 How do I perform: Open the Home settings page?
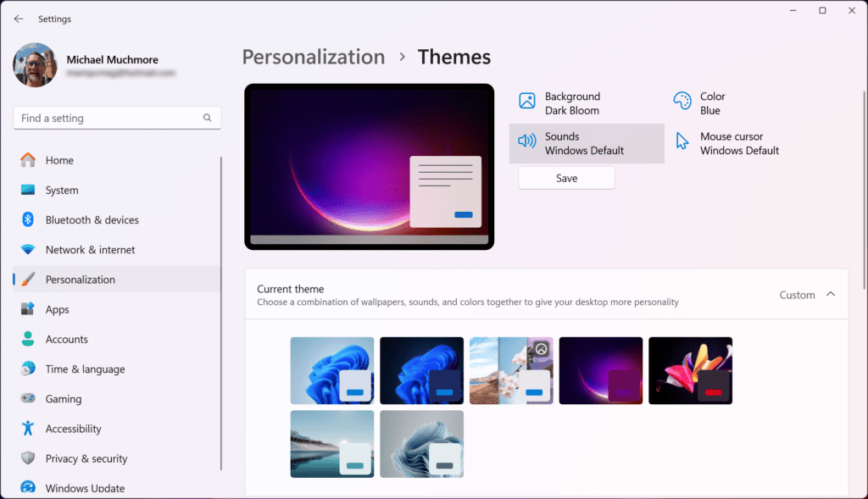pyautogui.click(x=117, y=160)
